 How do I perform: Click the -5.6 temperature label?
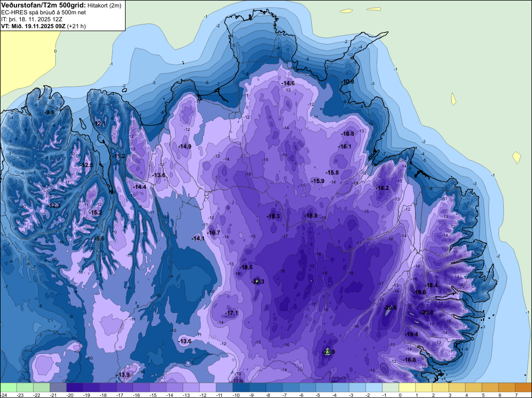point(100,238)
